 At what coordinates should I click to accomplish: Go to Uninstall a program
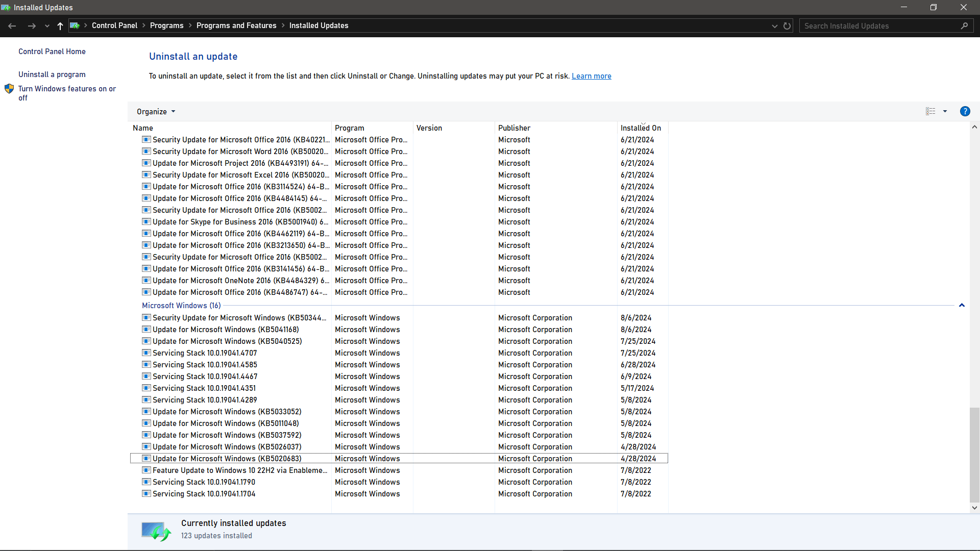tap(52, 74)
